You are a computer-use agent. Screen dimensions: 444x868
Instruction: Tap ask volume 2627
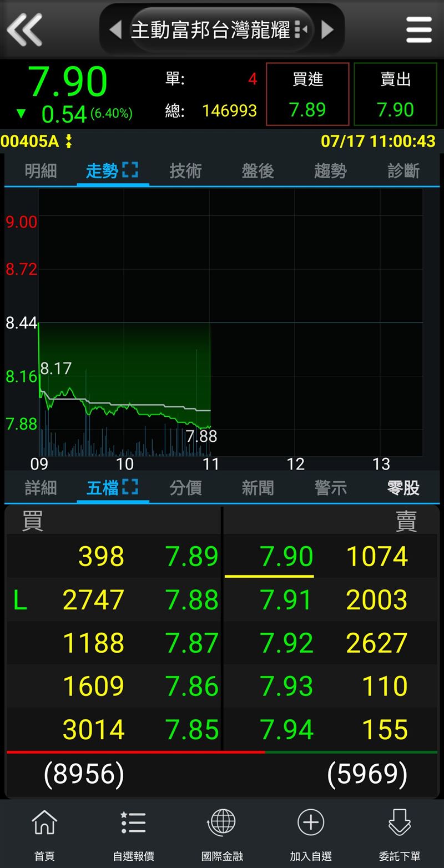tap(377, 643)
